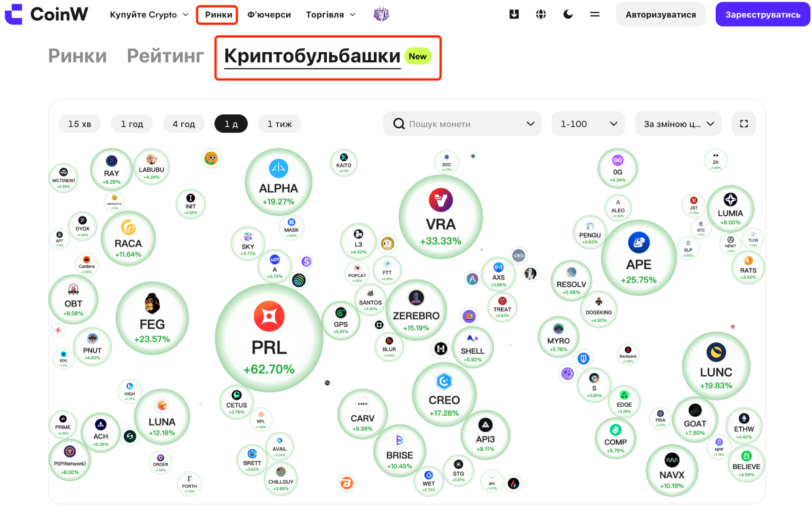Screen dimensions: 812x506
Task: Select the SHELL bubble
Action: tap(473, 348)
